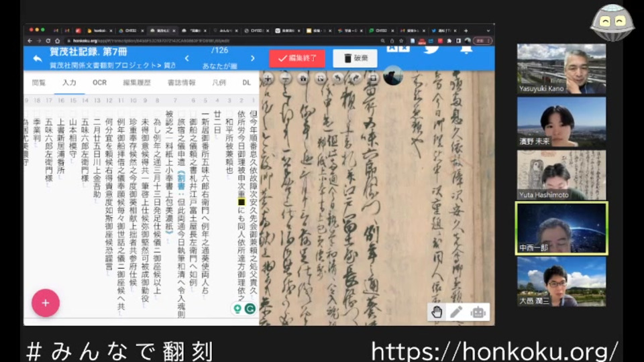The width and height of the screenshot is (644, 362).
Task: Click the text column beginning 二月廿五日川上金吾助
Action: click(97, 158)
